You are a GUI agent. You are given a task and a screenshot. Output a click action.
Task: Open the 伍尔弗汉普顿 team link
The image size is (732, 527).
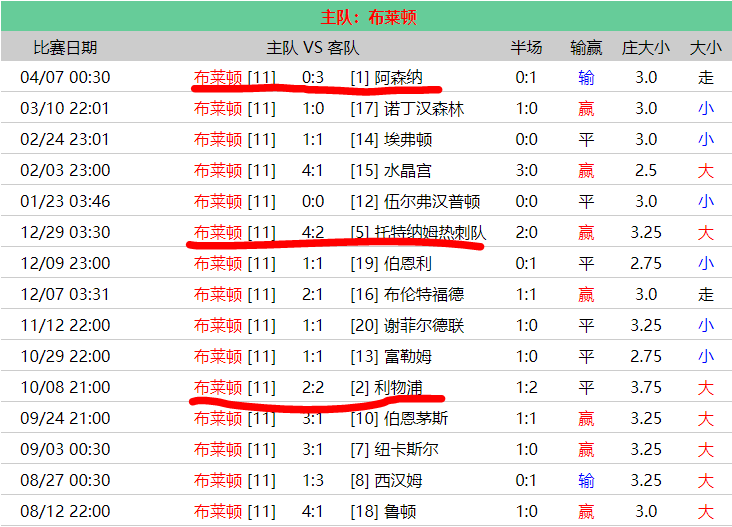pos(432,201)
